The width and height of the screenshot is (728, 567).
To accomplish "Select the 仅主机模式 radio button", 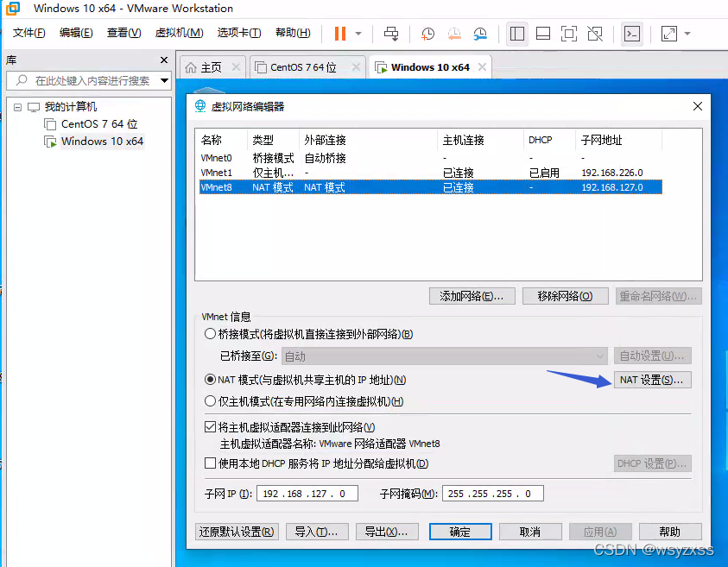I will tap(211, 401).
